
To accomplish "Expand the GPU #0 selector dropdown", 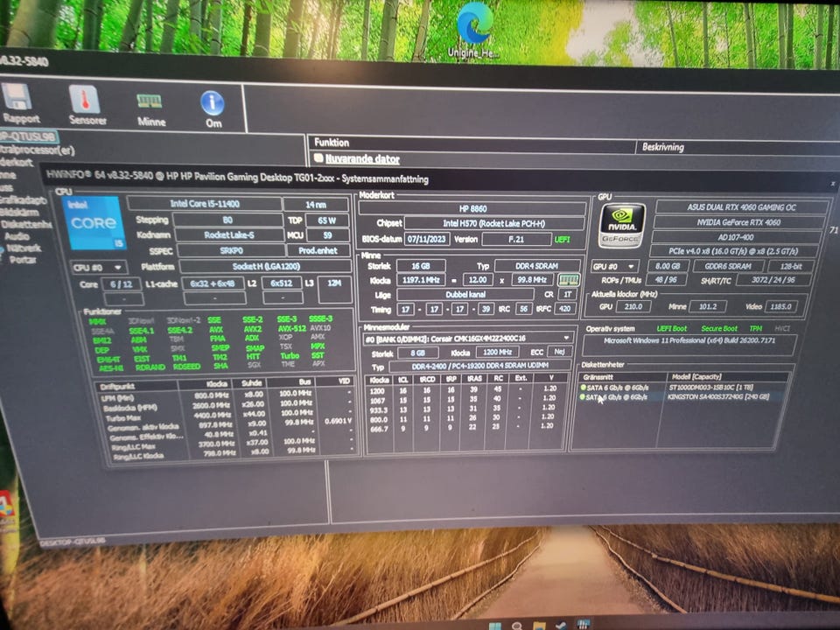I will (615, 266).
